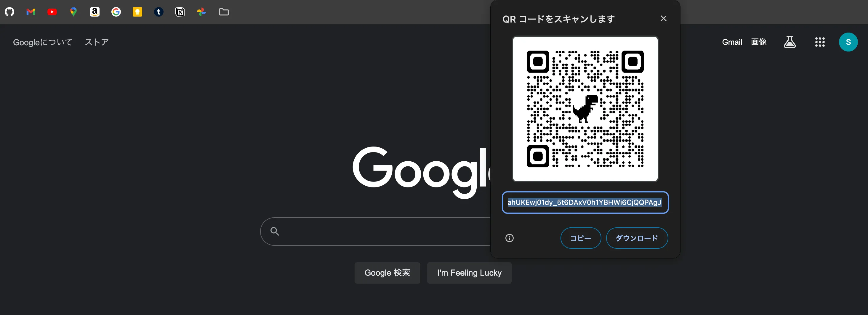This screenshot has height=315, width=868.
Task: Open the Google bookmark icon
Action: pyautogui.click(x=116, y=12)
